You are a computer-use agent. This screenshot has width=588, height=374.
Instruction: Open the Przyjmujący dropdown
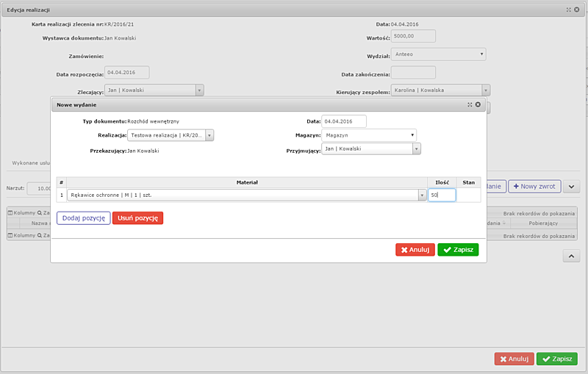(x=416, y=148)
